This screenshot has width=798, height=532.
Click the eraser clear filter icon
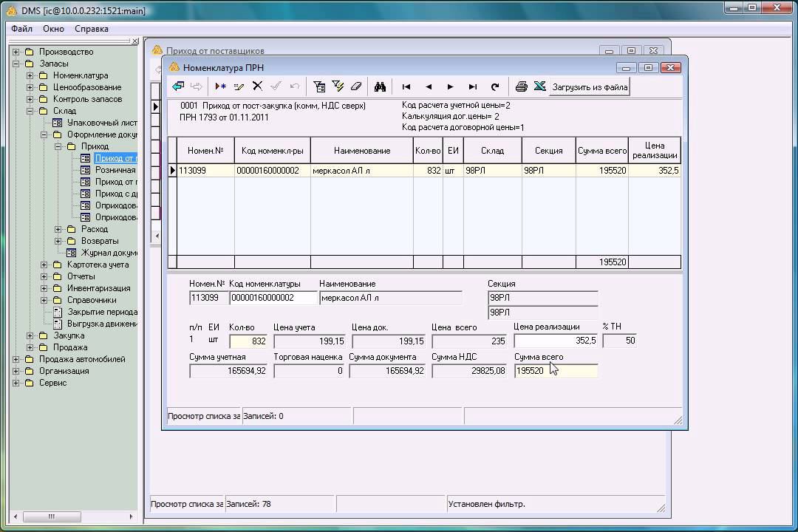tap(355, 86)
